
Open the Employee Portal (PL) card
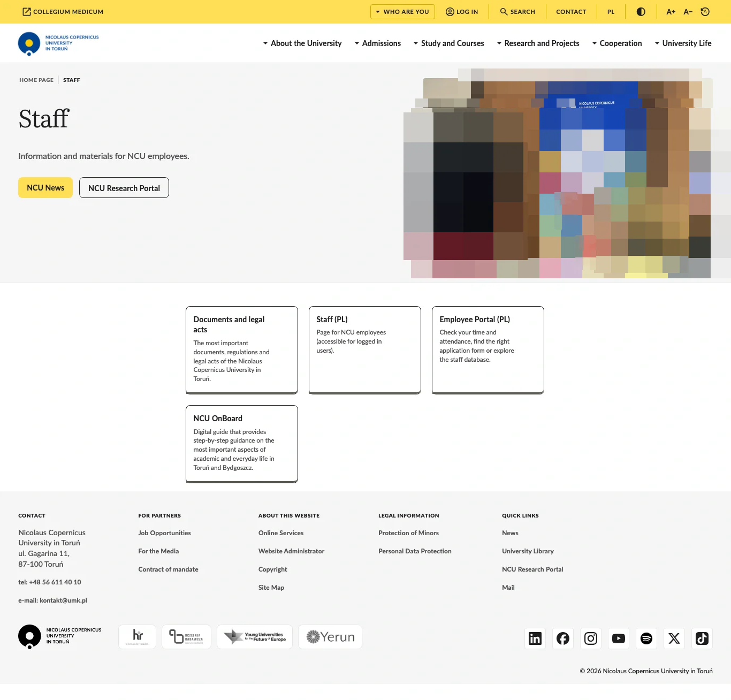(488, 350)
